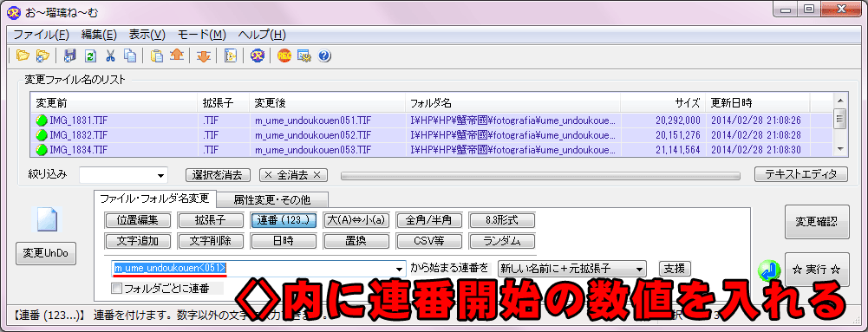Click the 変更前 column header
Screen dimensions: 868x332
(x=114, y=103)
